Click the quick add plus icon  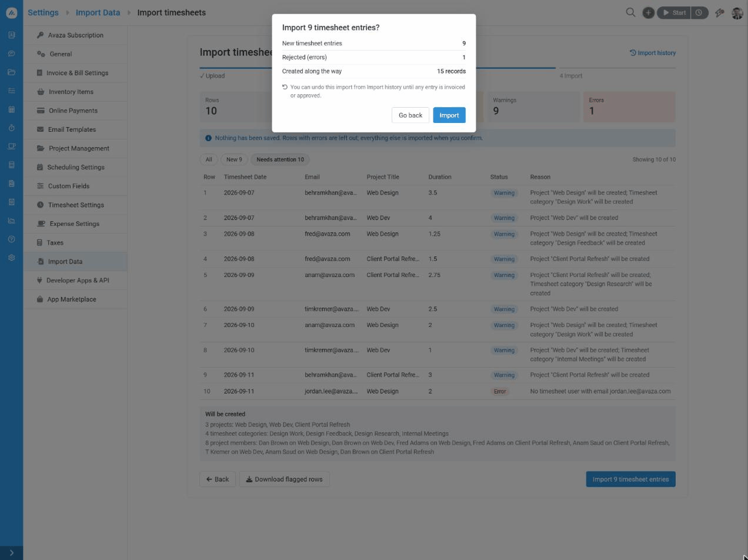click(648, 12)
